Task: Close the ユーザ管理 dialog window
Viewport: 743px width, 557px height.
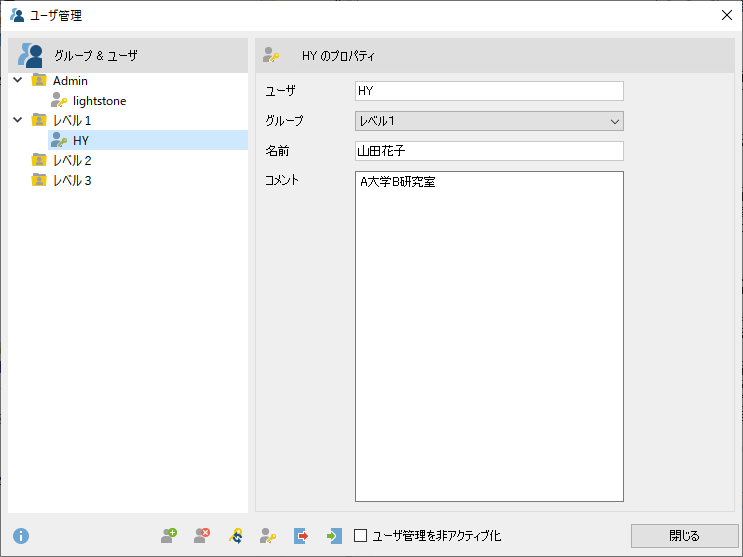Action: (727, 15)
